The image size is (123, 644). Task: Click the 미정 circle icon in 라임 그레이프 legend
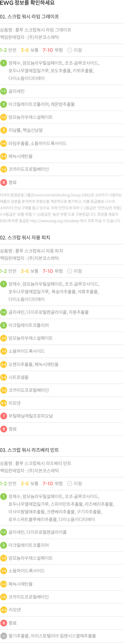pos(70,50)
